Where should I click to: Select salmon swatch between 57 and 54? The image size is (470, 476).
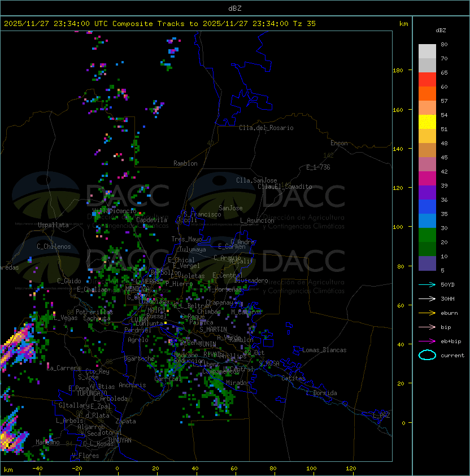(x=427, y=108)
